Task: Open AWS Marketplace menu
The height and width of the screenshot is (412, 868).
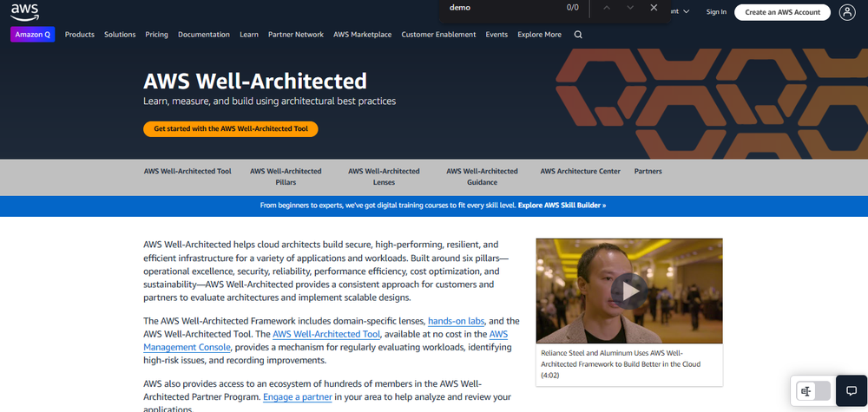Action: (363, 35)
